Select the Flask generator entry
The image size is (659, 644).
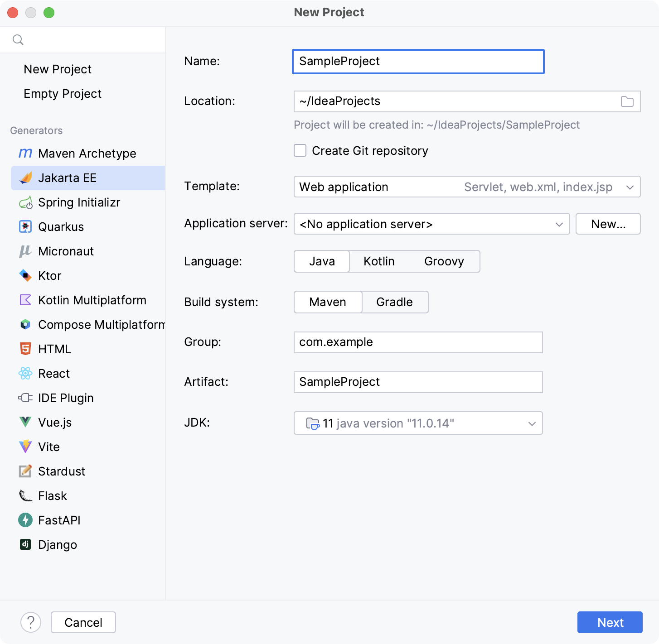(x=88, y=495)
